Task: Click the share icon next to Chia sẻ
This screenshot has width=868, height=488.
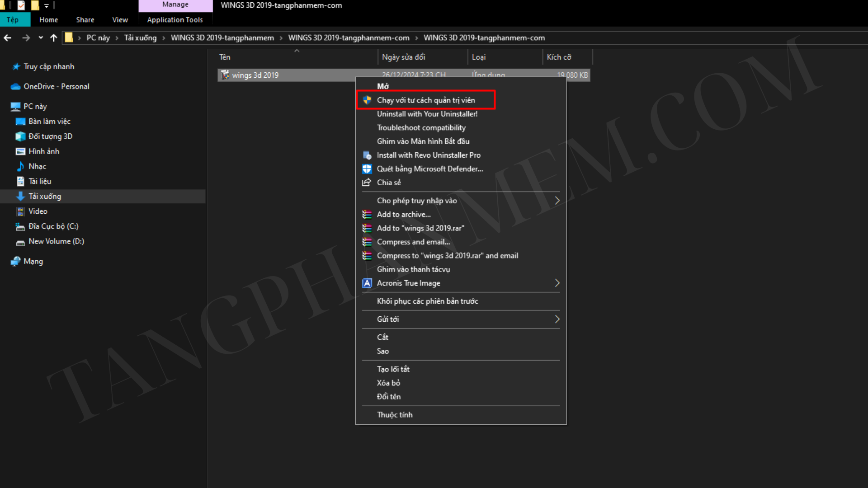Action: pos(367,183)
